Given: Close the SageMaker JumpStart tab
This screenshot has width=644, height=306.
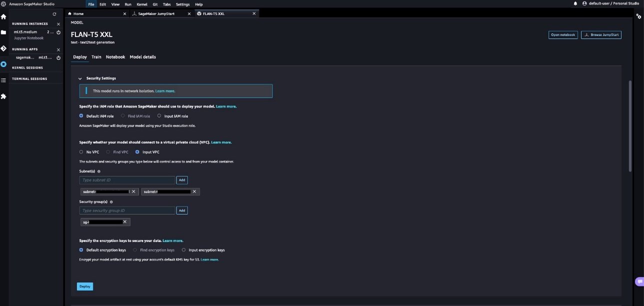Looking at the screenshot, I should click(189, 13).
